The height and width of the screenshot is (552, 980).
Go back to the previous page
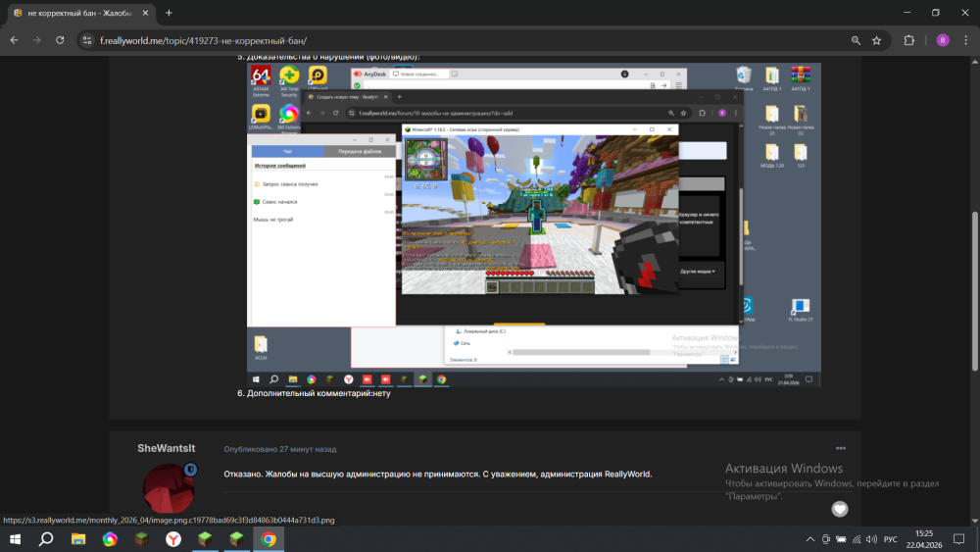[x=14, y=40]
